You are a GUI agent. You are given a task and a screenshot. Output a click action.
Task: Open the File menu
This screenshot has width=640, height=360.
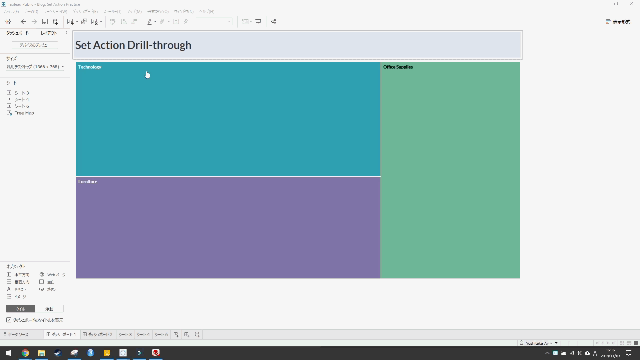point(11,11)
